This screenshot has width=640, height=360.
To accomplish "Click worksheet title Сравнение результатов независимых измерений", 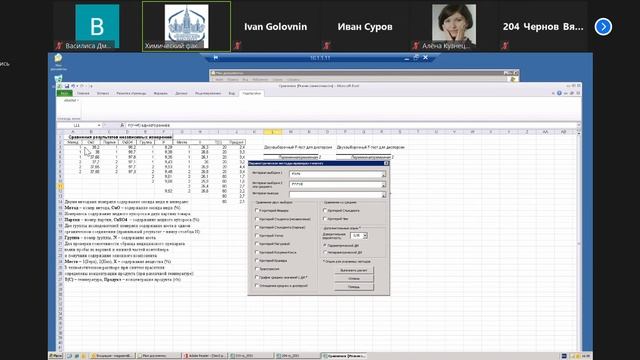I will click(120, 137).
